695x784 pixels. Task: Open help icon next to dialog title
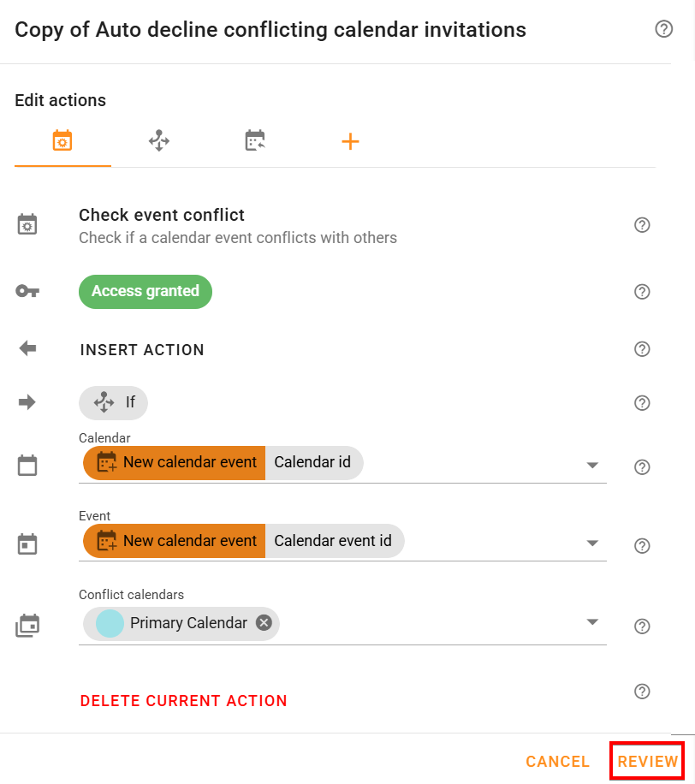tap(663, 30)
